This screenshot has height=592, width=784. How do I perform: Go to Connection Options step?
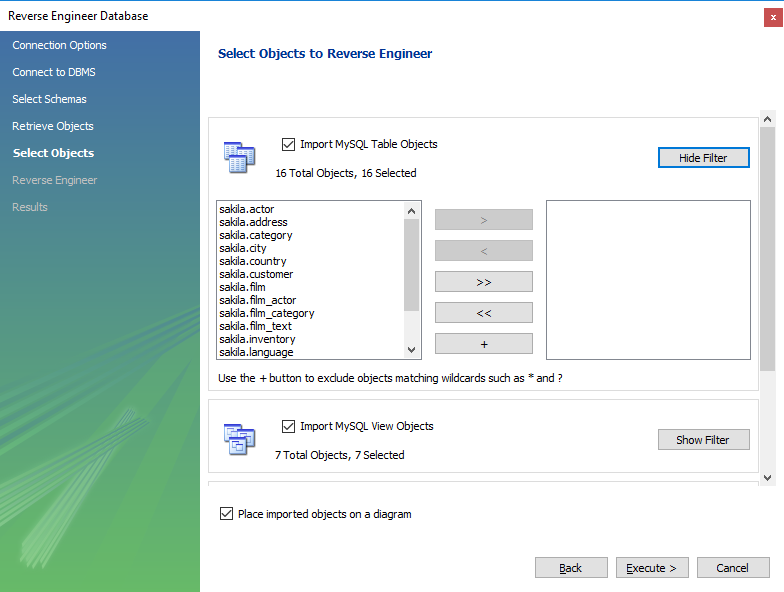click(x=60, y=45)
